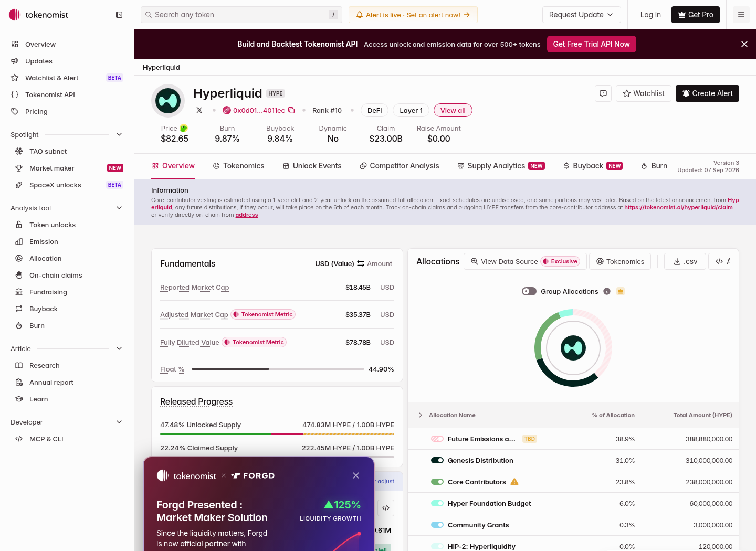This screenshot has height=551, width=756.
Task: Click the Group Allocations info icon
Action: (x=607, y=291)
